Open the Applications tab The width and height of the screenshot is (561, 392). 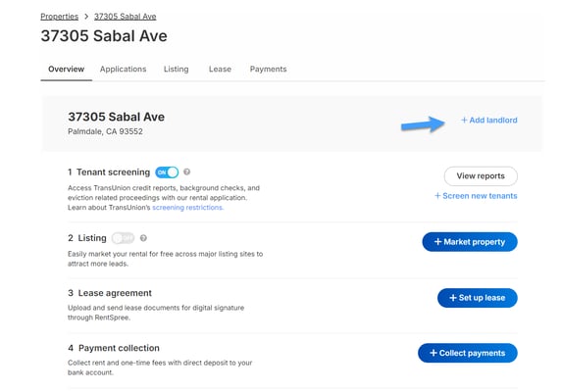[123, 69]
